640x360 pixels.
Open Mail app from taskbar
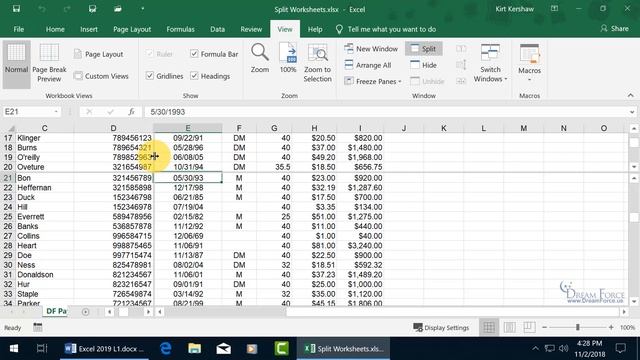coord(223,349)
